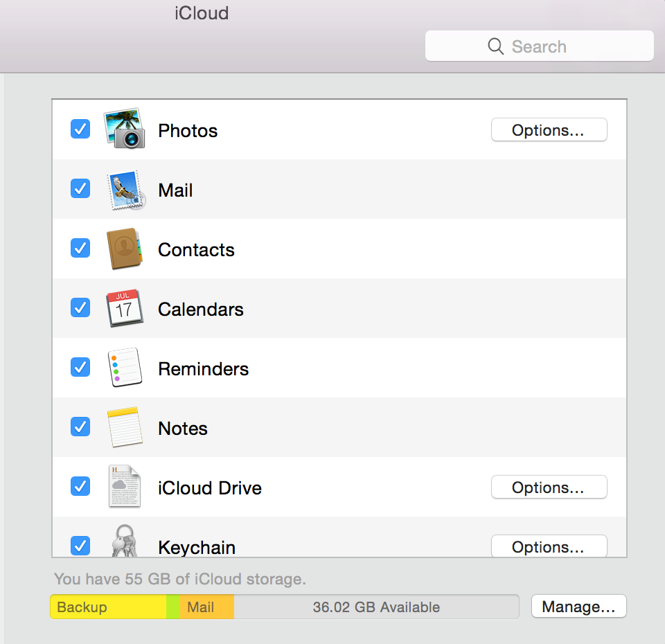The width and height of the screenshot is (665, 644).
Task: Click the Calendars icon showing 17
Action: click(125, 309)
